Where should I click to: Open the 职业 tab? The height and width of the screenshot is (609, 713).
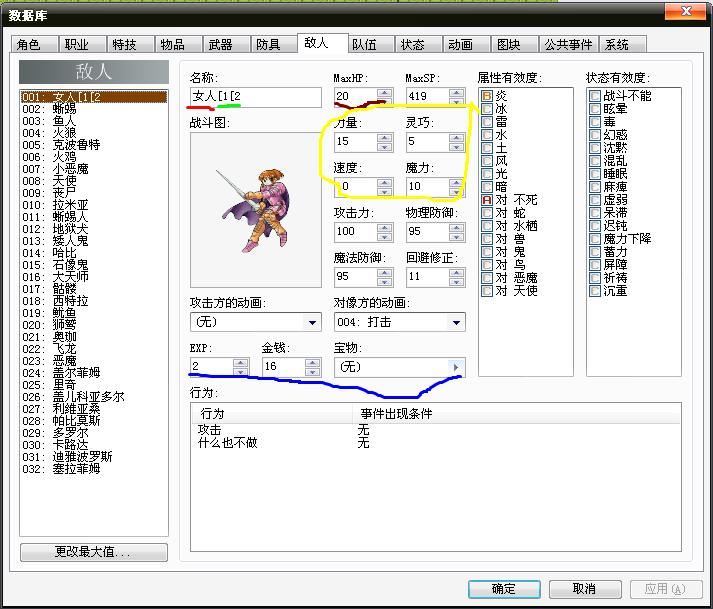tap(83, 45)
